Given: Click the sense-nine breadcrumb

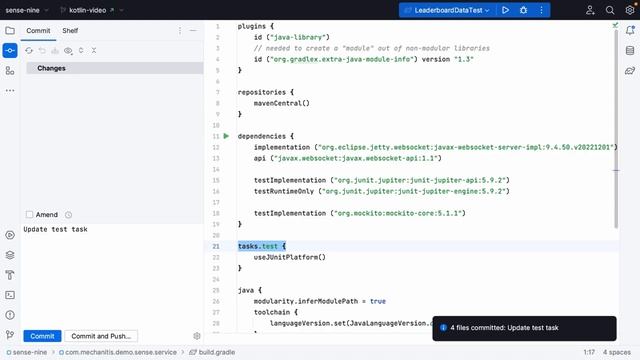Looking at the screenshot, I should click(x=27, y=352).
